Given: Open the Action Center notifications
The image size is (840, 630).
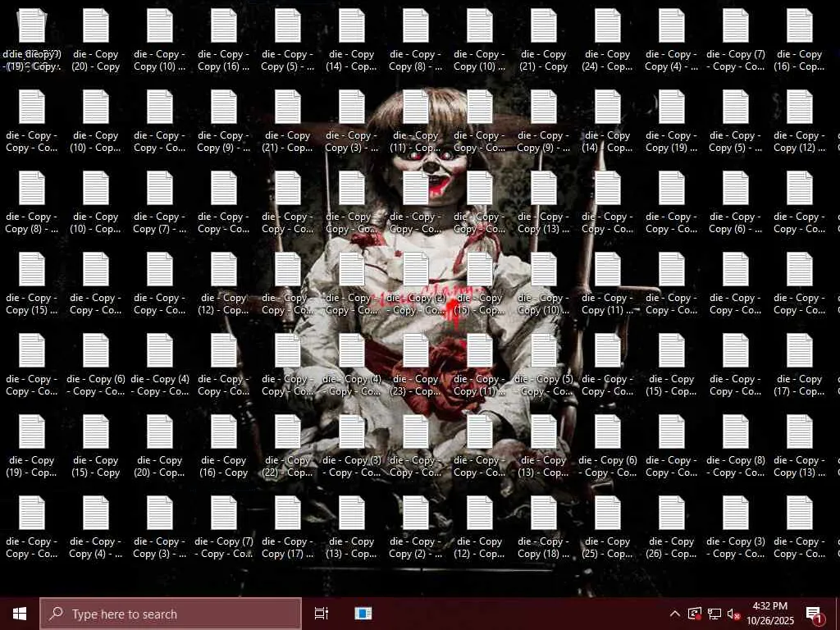Looking at the screenshot, I should (815, 614).
